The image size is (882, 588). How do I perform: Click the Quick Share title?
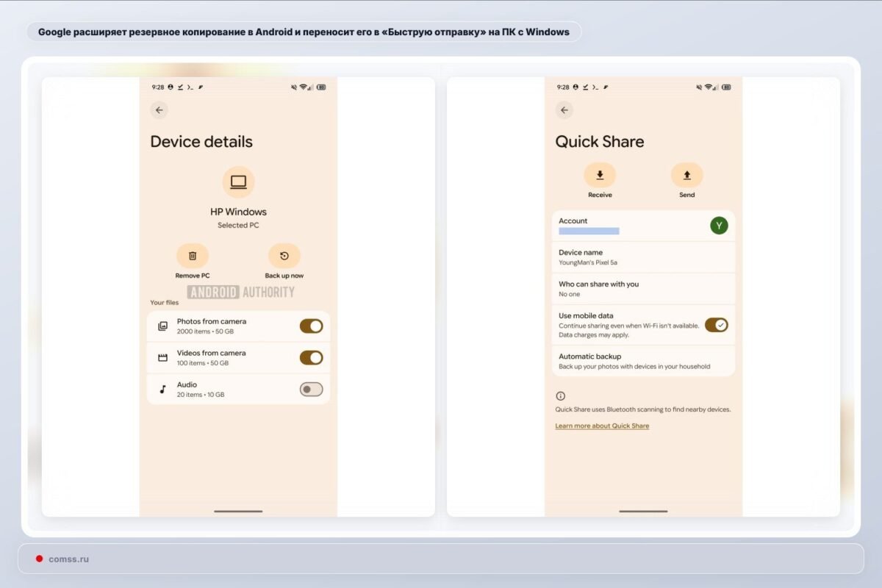600,142
